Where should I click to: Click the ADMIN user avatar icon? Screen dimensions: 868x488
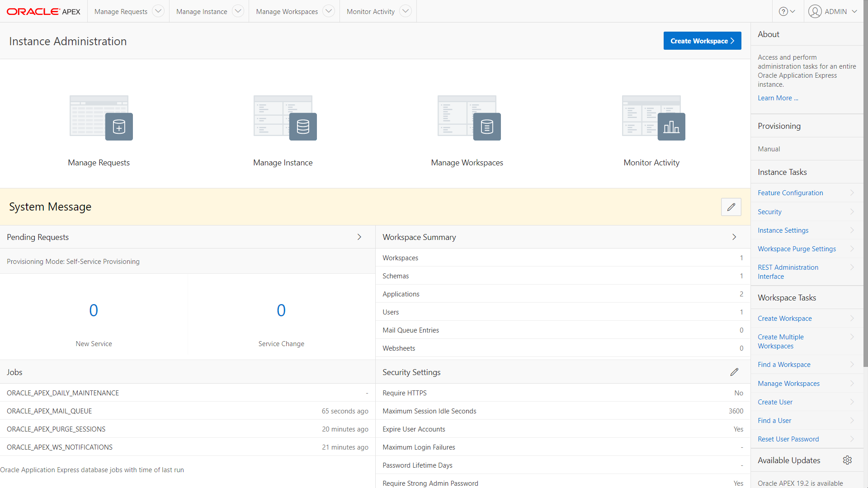click(815, 11)
